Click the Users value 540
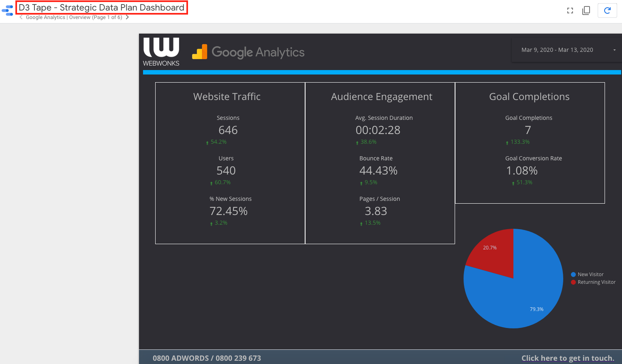 point(226,170)
